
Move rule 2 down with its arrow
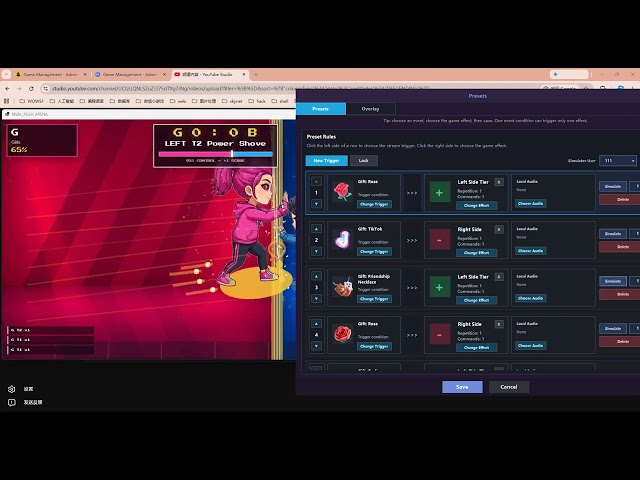(x=316, y=251)
